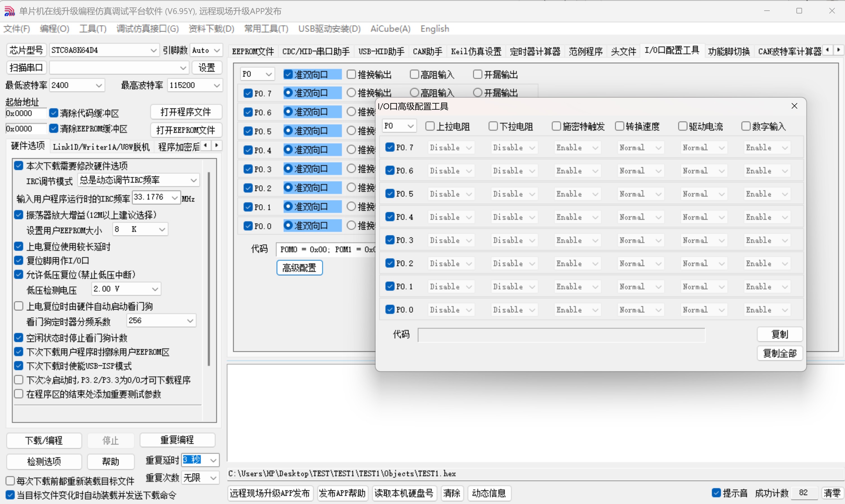
Task: Expand the 低压检测电压 2.00 V dropdown
Action: point(155,289)
